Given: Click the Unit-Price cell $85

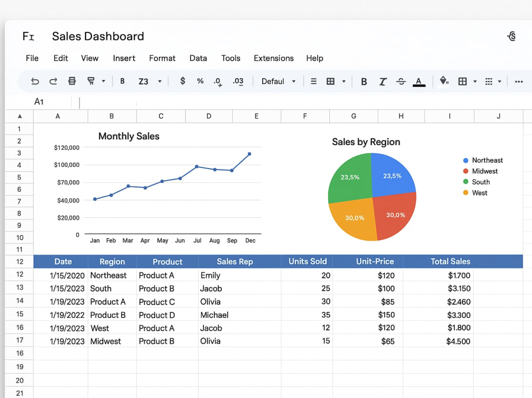Looking at the screenshot, I should coord(368,302).
